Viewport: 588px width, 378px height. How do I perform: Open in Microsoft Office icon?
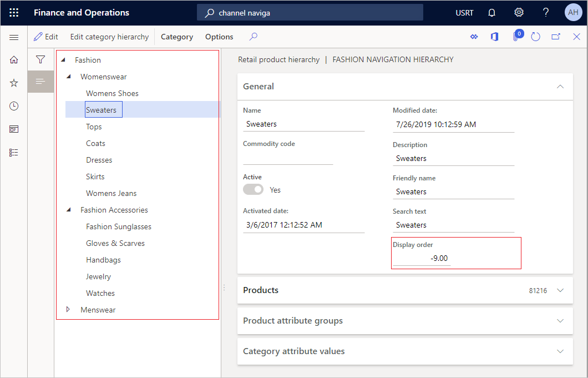495,37
